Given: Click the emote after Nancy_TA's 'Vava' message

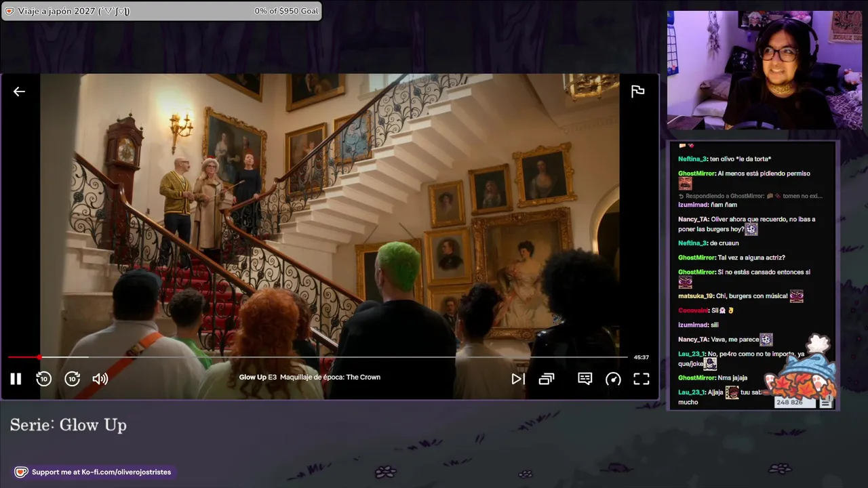Looking at the screenshot, I should click(x=766, y=339).
